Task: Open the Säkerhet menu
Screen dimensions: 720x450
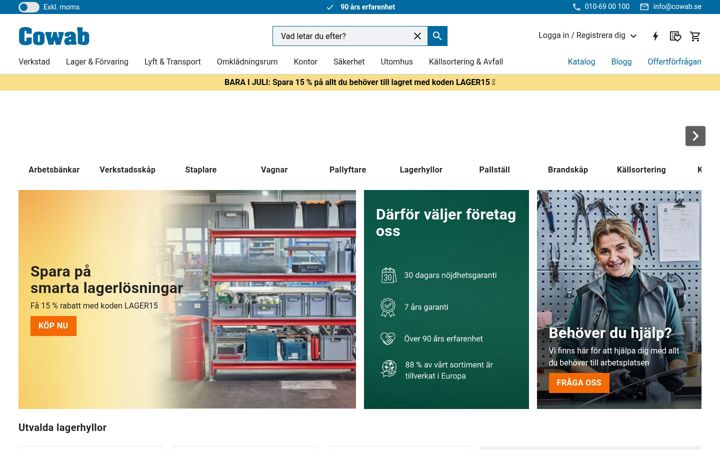Action: (x=349, y=62)
